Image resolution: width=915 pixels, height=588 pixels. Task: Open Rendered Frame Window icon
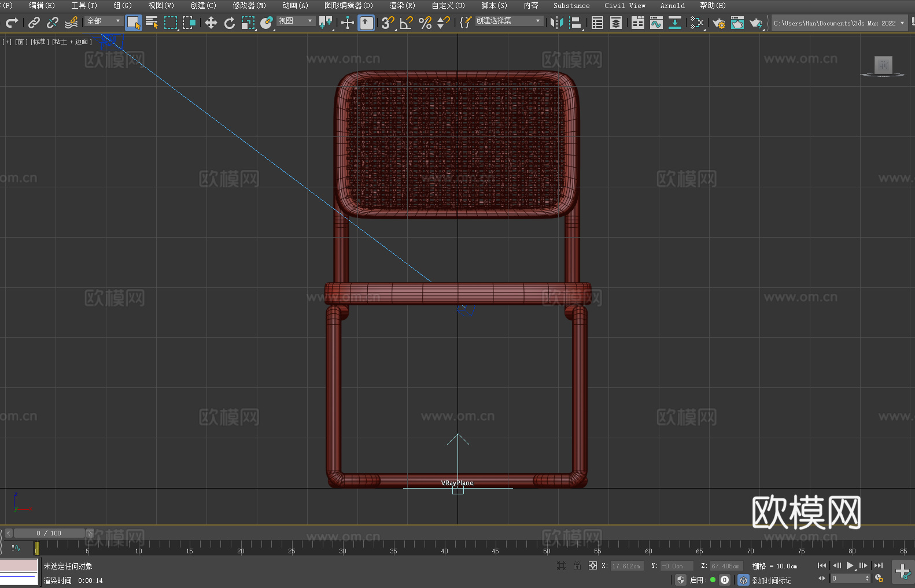point(737,23)
